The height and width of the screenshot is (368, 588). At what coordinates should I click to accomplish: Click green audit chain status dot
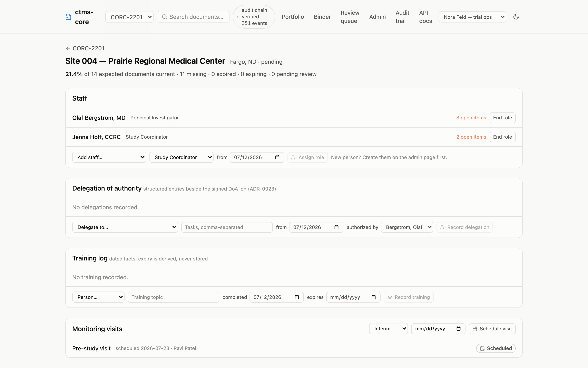(x=238, y=17)
